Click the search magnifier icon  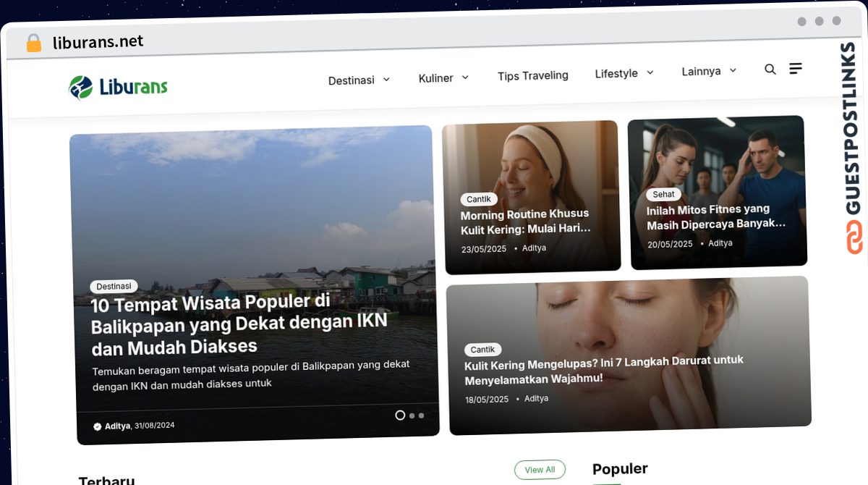770,69
